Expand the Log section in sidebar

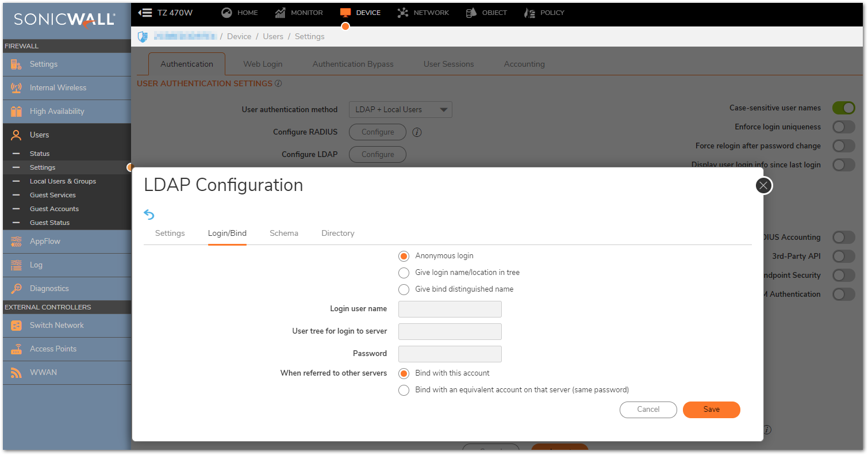click(36, 265)
